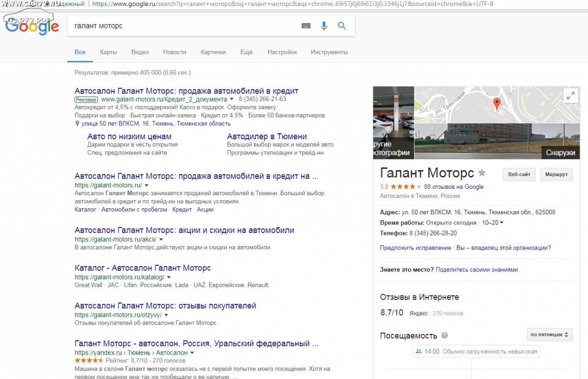
Task: Open the Ещё menu
Action: point(246,52)
